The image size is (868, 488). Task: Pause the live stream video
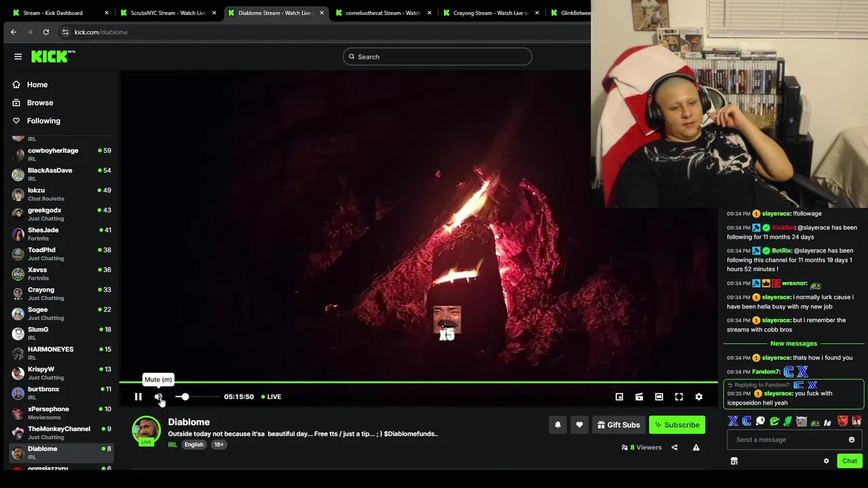138,396
